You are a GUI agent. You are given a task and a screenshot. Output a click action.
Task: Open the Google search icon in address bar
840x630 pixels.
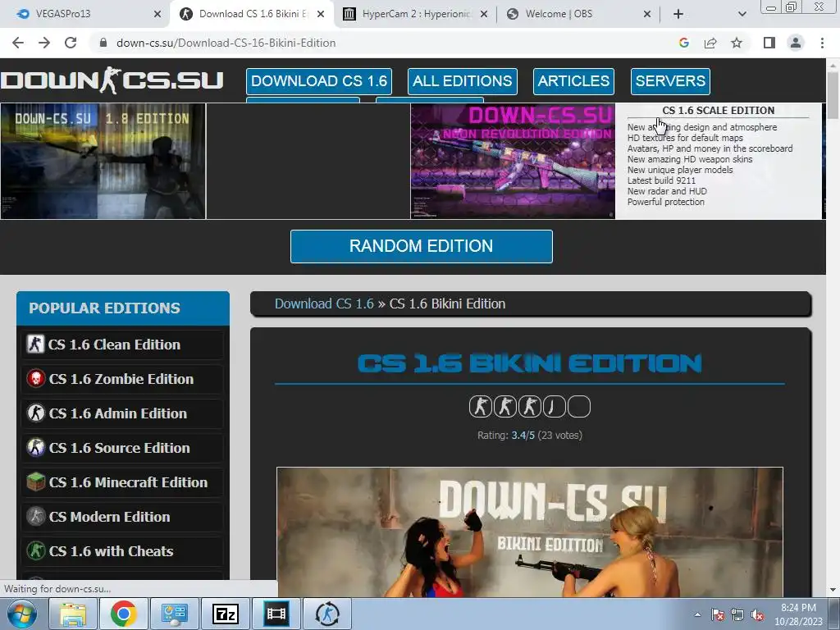pyautogui.click(x=683, y=43)
